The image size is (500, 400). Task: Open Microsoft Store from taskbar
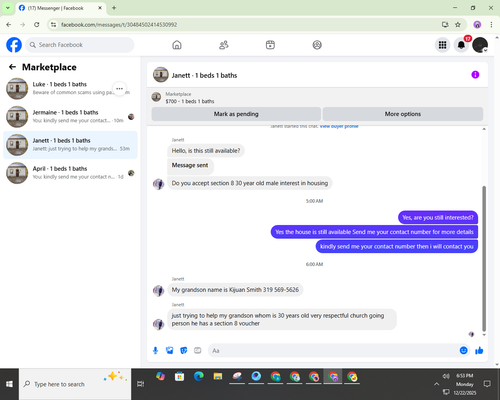(x=179, y=377)
